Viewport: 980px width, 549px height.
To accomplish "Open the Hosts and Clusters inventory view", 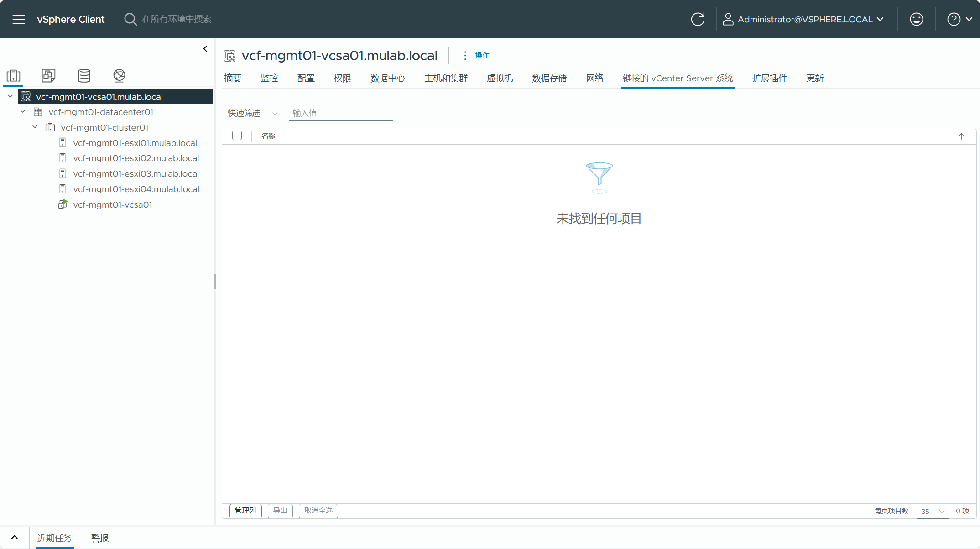I will point(14,75).
